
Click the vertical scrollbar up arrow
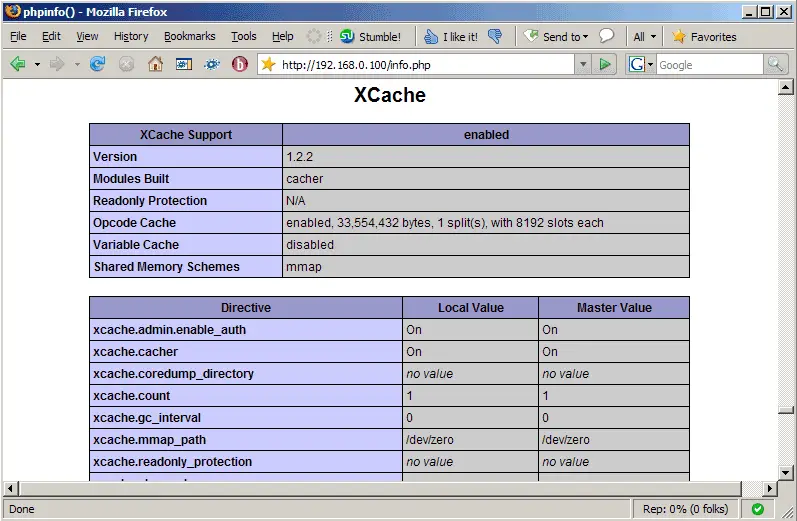click(x=786, y=87)
